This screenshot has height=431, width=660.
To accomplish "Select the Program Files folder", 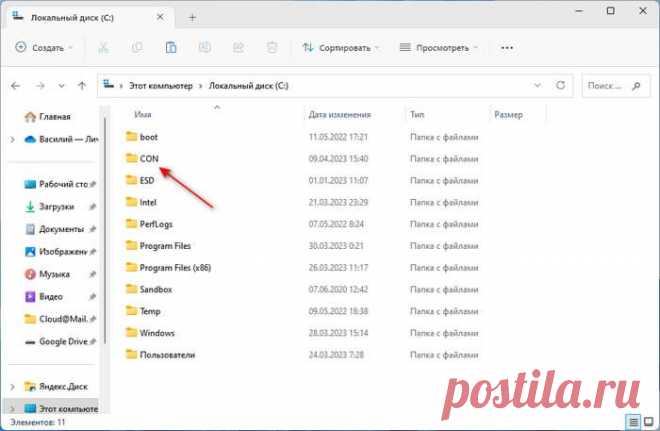I will point(158,246).
